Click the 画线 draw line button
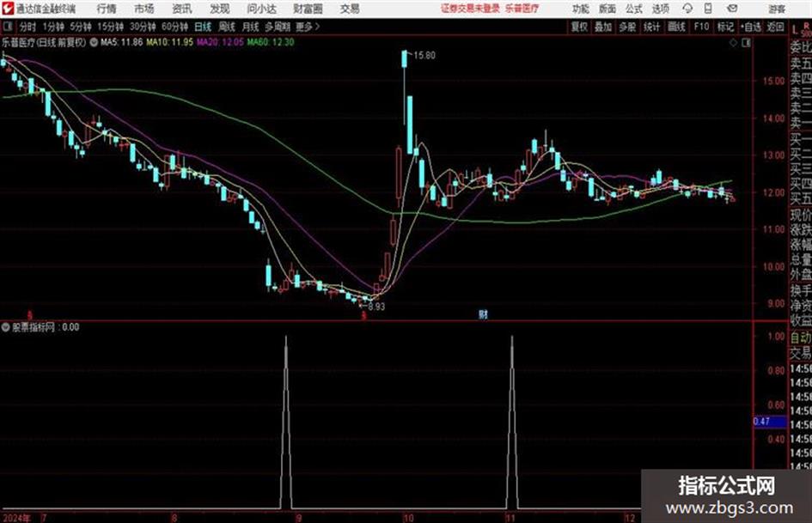This screenshot has height=523, width=812. pos(676,27)
